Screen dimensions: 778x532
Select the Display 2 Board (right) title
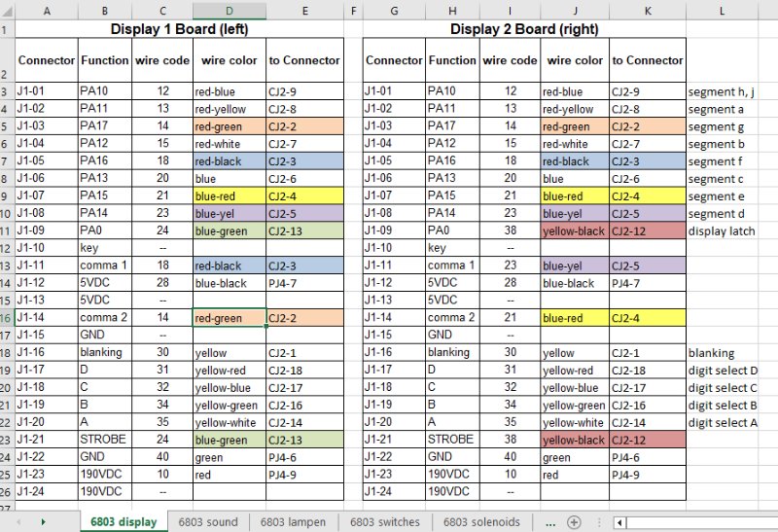pyautogui.click(x=524, y=29)
